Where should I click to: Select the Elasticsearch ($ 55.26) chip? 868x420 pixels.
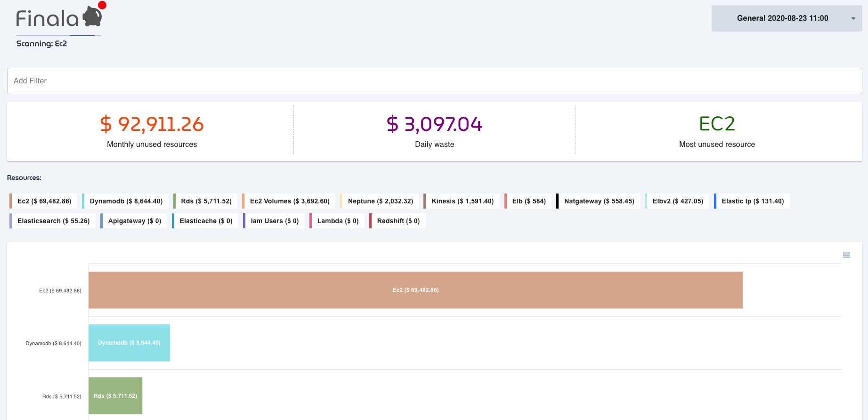(x=53, y=221)
